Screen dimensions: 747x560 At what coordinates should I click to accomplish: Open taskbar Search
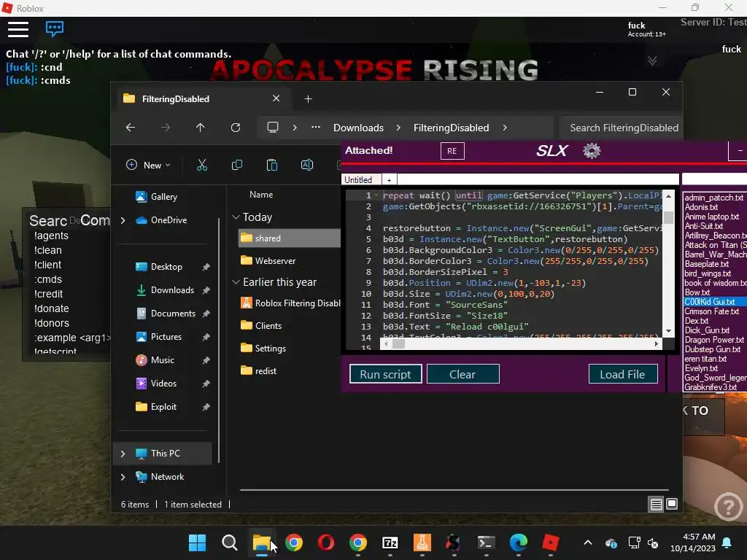pos(229,542)
